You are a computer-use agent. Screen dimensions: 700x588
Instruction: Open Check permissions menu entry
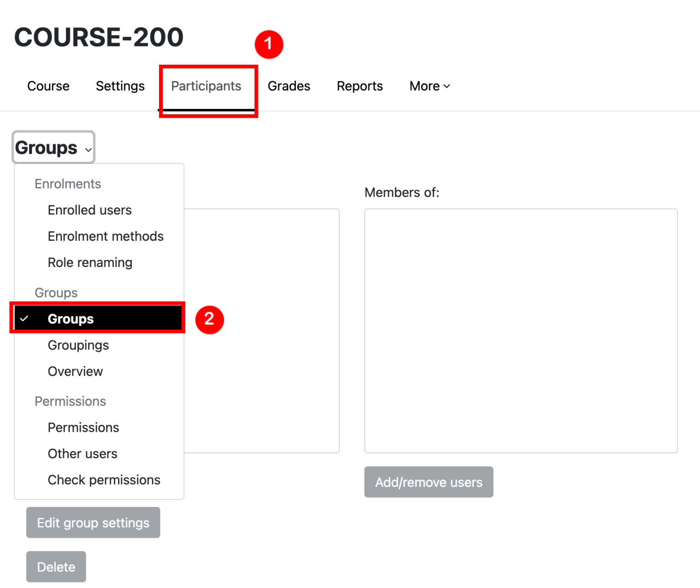(104, 480)
